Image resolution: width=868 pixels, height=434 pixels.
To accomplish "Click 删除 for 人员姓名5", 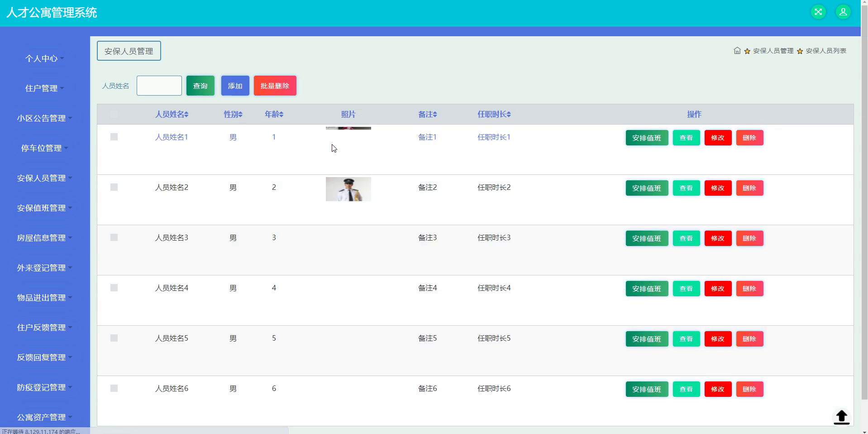I will (750, 339).
